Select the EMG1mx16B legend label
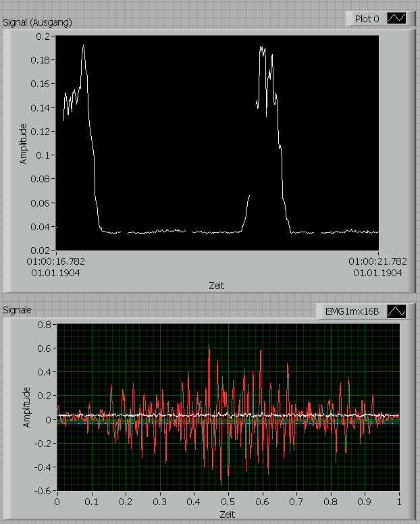Screen dimensions: 420x524 pyautogui.click(x=352, y=311)
